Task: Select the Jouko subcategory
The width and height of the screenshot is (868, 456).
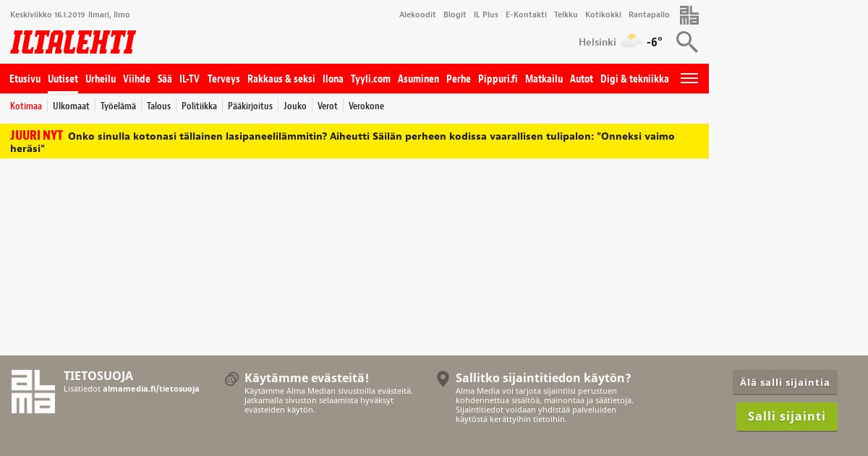Action: pos(295,106)
